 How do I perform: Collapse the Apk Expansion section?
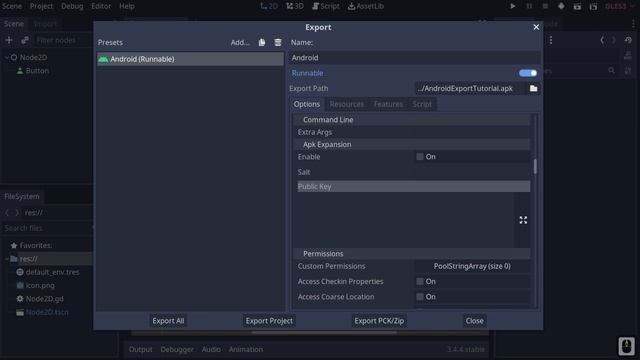pos(412,144)
